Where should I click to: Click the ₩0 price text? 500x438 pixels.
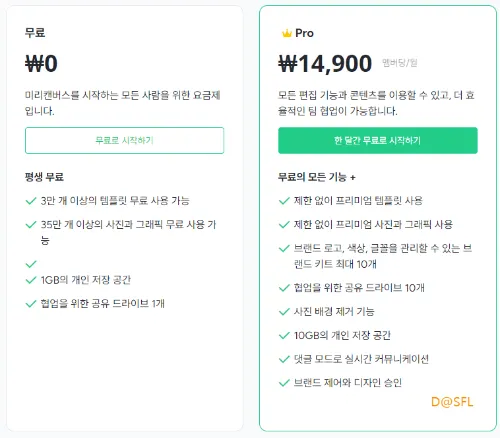(x=41, y=63)
